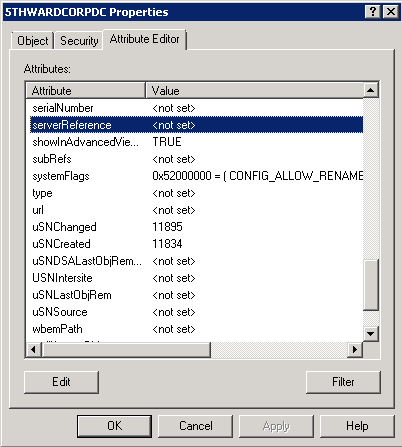Click the horizontal scrollbar thumb
Viewport: 402px width, 447px height.
point(126,349)
